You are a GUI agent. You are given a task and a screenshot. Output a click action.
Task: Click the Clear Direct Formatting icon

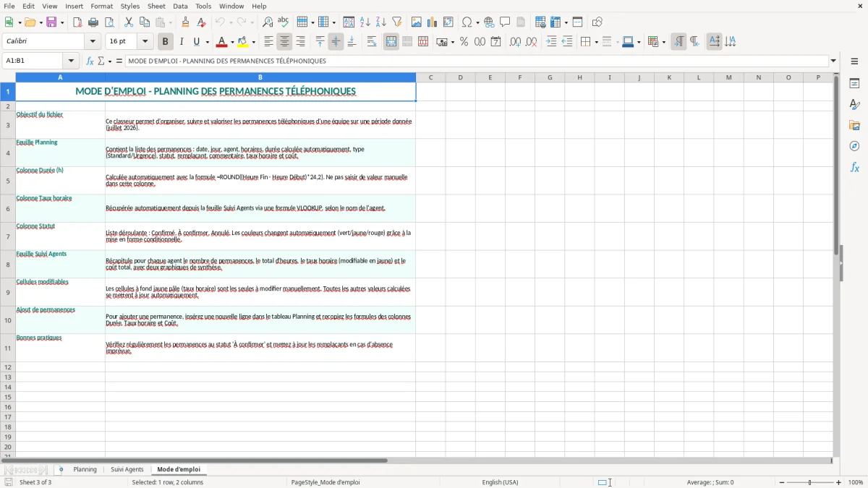point(201,22)
